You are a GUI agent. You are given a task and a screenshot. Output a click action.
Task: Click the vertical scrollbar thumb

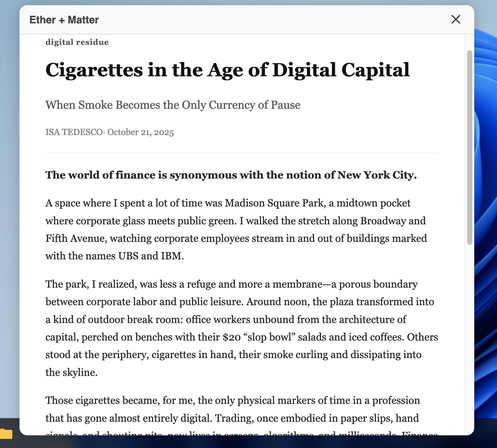[x=469, y=147]
